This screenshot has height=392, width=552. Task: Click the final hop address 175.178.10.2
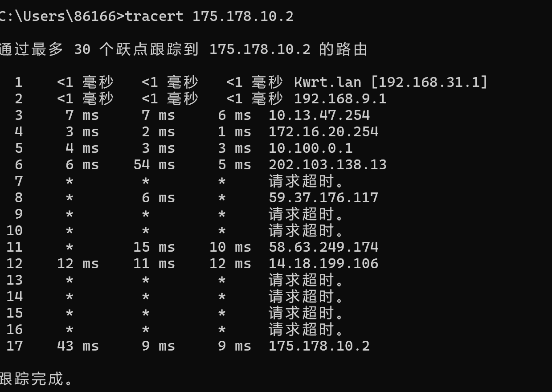pyautogui.click(x=319, y=346)
